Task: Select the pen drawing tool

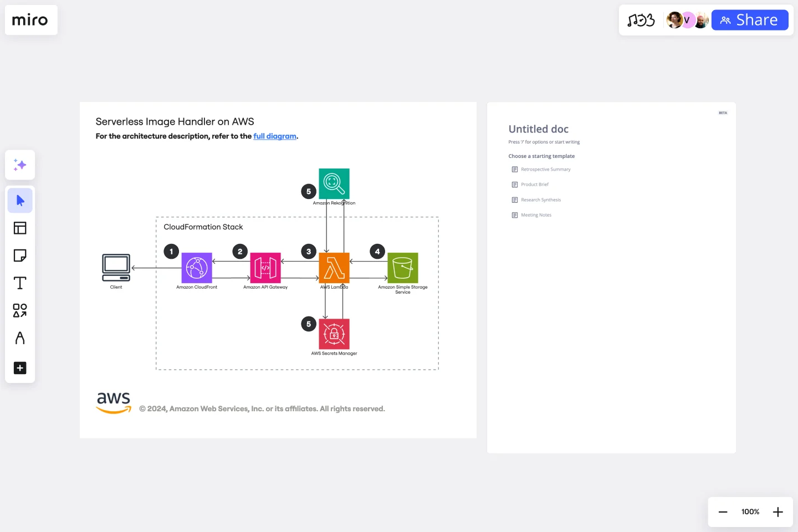Action: pyautogui.click(x=20, y=338)
